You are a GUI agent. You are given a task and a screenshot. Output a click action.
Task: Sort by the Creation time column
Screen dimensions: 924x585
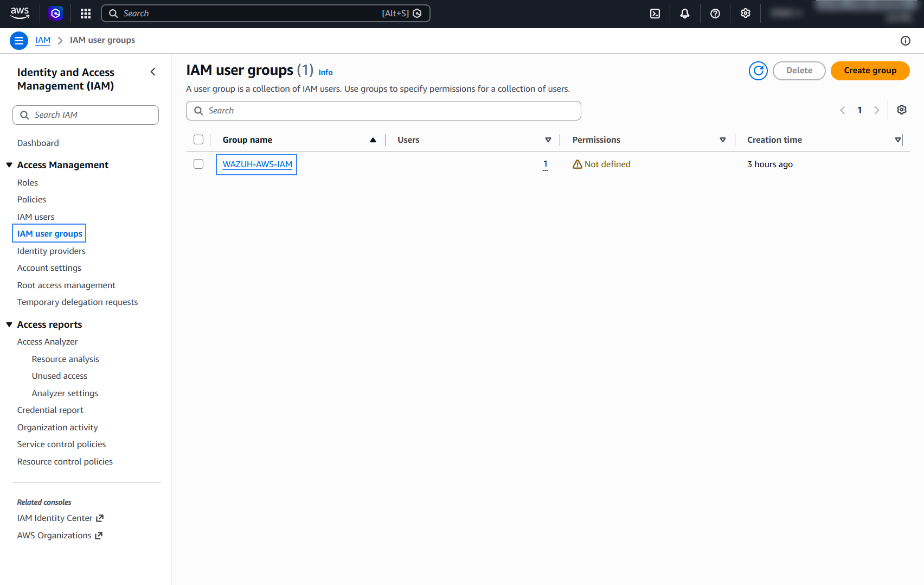(x=898, y=140)
